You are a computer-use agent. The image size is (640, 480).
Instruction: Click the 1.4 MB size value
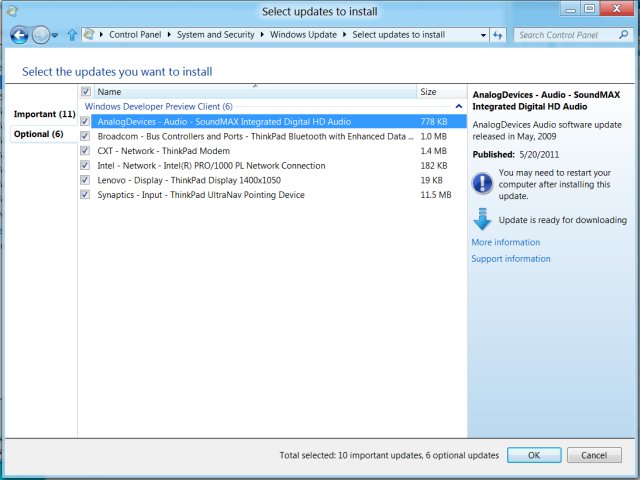click(433, 151)
